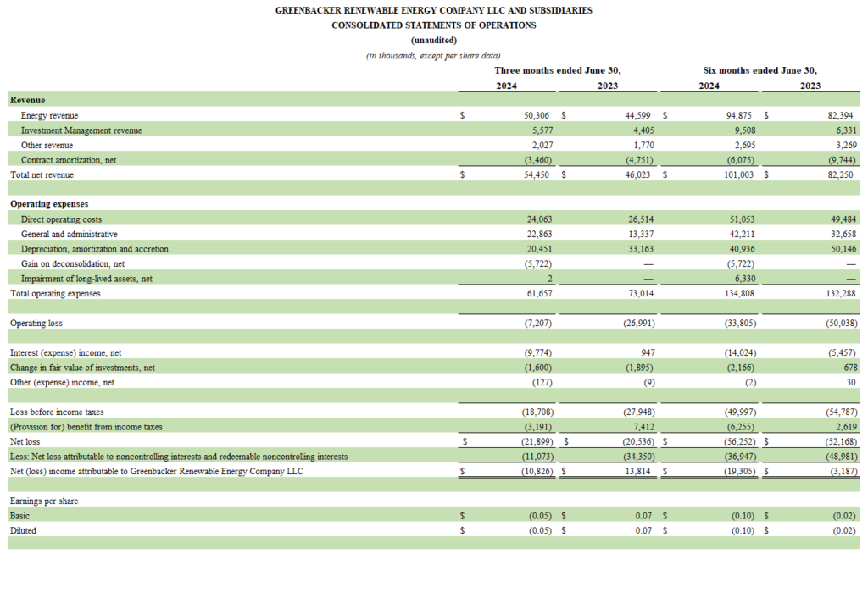This screenshot has height=609, width=868.
Task: Select the 'General and administrative' label
Action: click(x=70, y=235)
